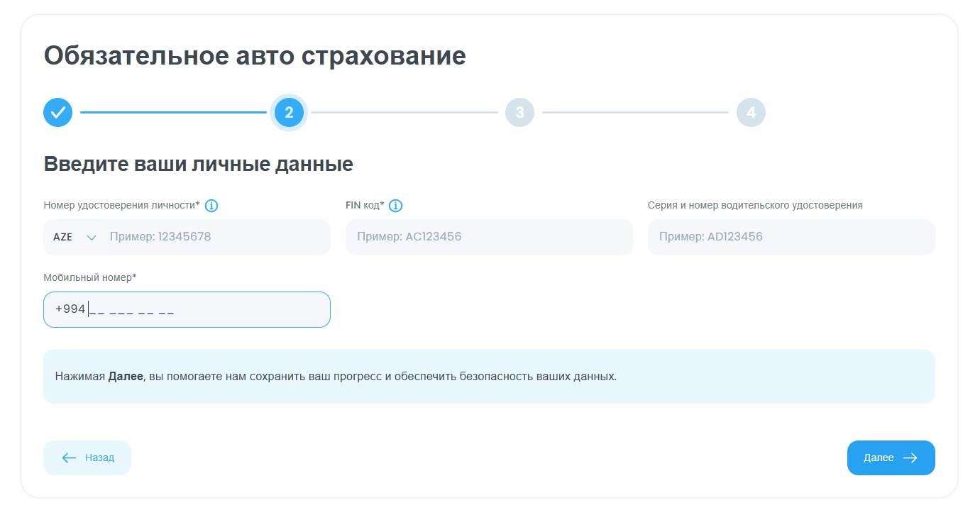Viewport: 980px width, 510px height.
Task: Click the left arrow inside the Назад button
Action: coord(68,458)
